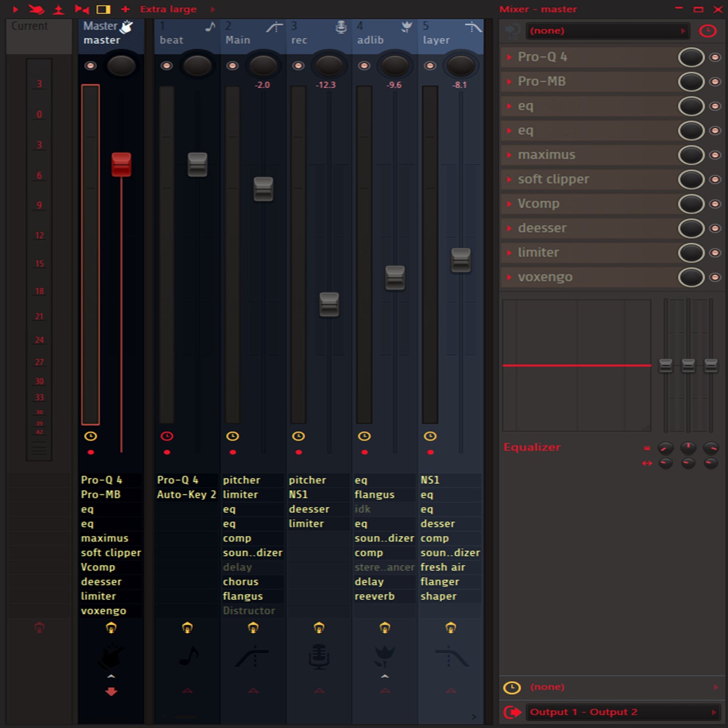This screenshot has width=728, height=728.
Task: Click the guitar hand icon under master
Action: [111, 656]
